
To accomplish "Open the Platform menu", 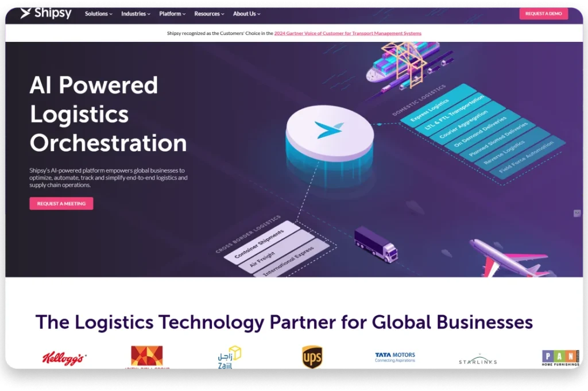I will point(172,14).
